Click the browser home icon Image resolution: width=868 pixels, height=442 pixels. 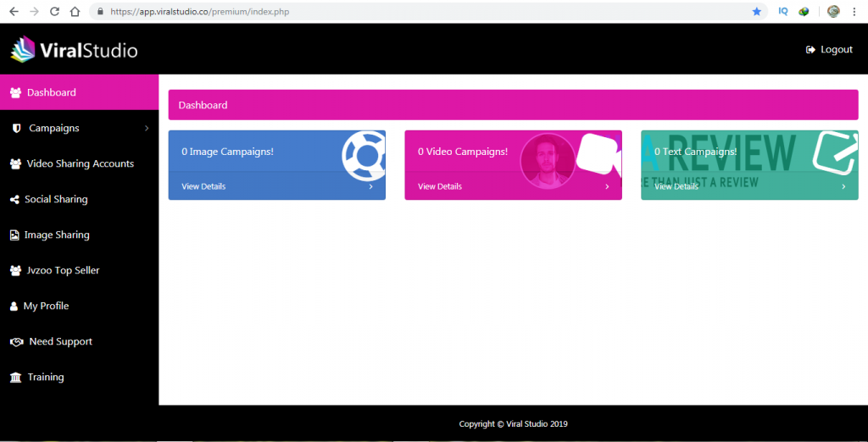pyautogui.click(x=75, y=12)
